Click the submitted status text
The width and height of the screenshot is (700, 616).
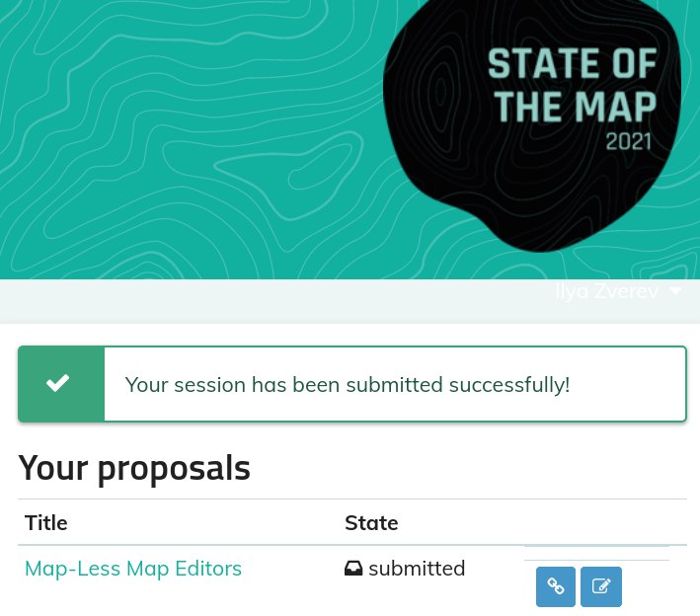pos(417,569)
